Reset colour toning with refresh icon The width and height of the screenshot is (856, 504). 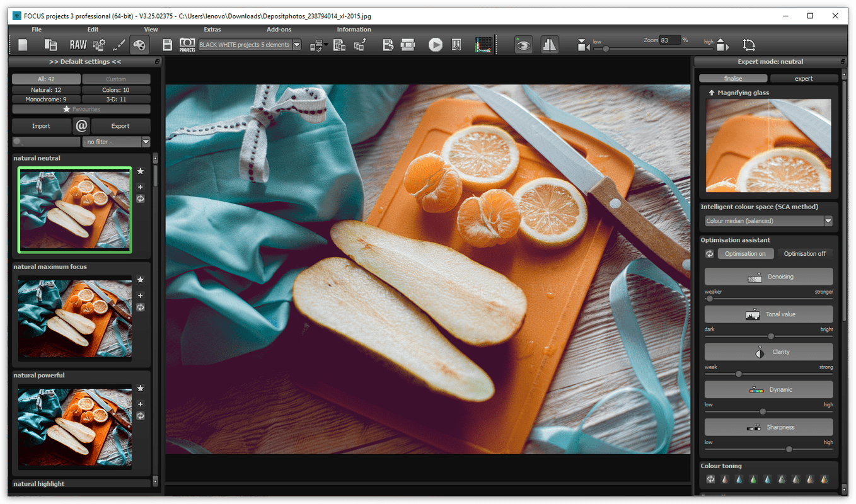(x=710, y=479)
